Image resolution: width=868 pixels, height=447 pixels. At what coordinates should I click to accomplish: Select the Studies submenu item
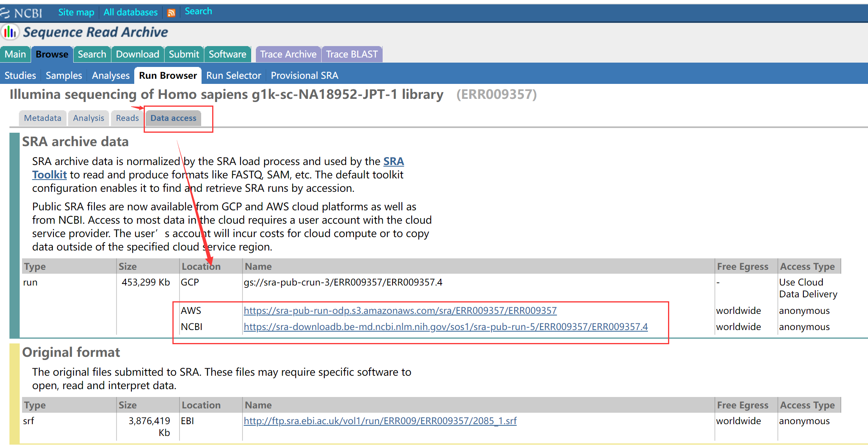coord(20,76)
